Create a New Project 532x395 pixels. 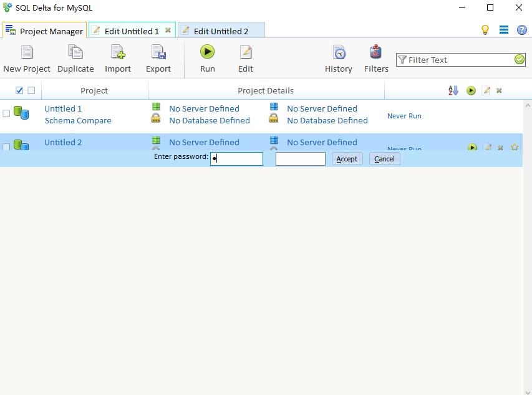(x=27, y=59)
